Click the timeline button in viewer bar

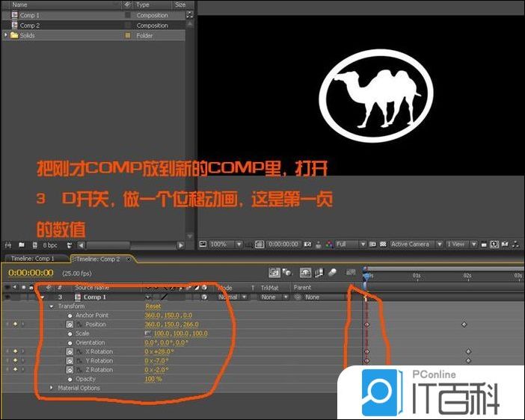(506, 244)
